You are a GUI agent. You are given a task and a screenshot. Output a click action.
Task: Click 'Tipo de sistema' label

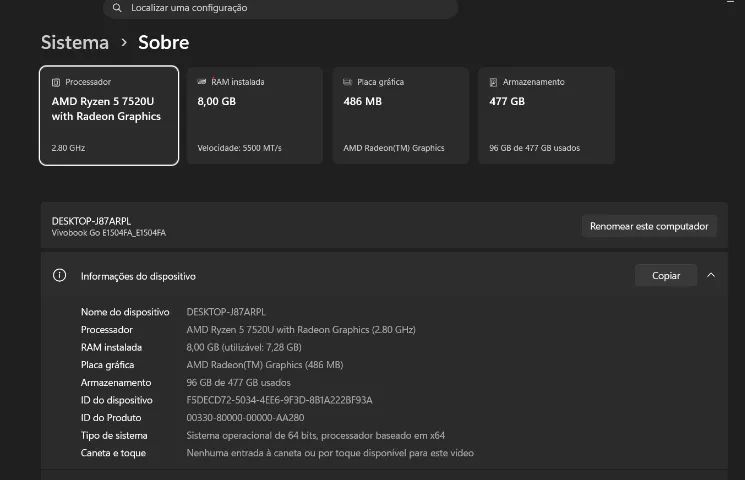tap(114, 435)
